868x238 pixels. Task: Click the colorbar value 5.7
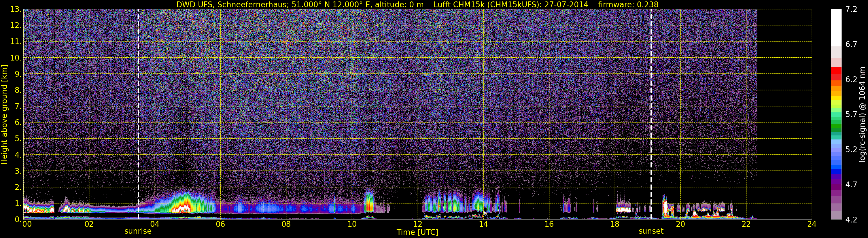[x=852, y=114]
